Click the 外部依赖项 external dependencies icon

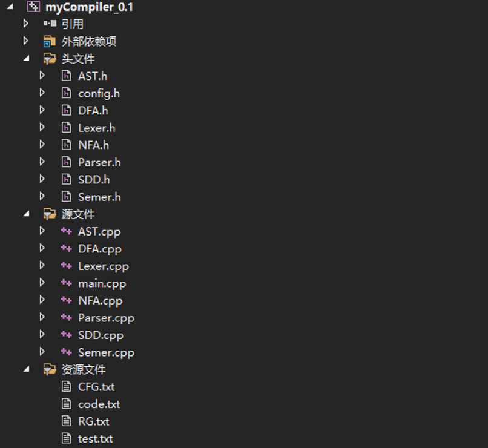click(50, 41)
